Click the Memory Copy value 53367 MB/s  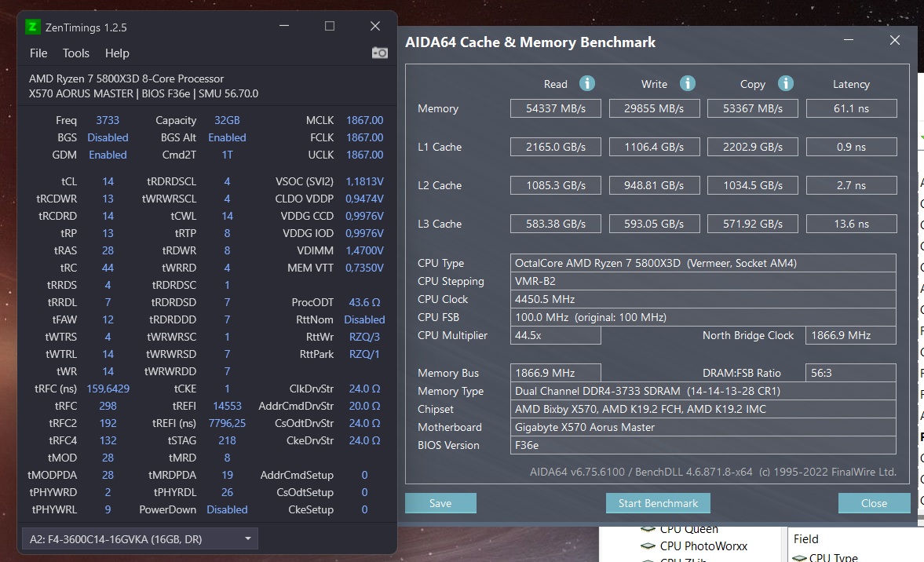pos(753,108)
